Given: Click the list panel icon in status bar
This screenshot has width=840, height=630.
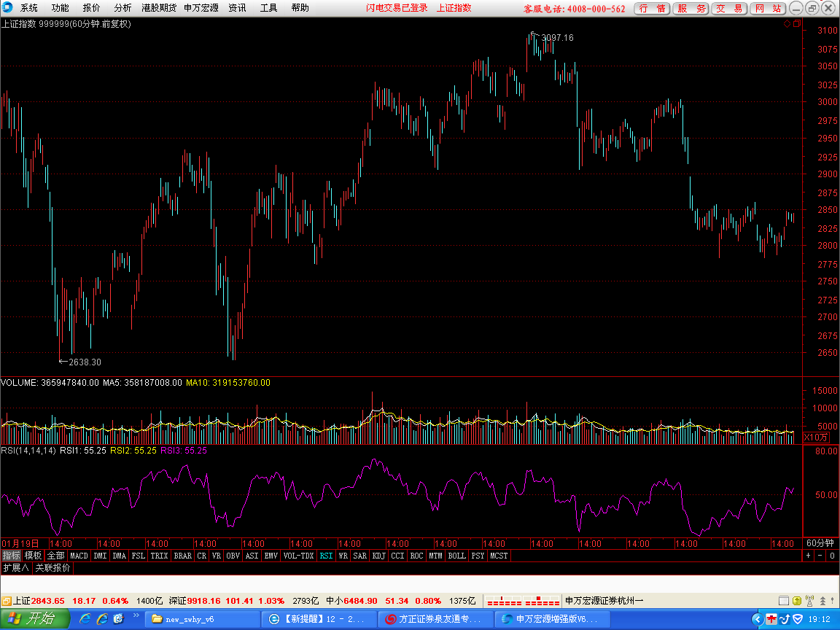Looking at the screenshot, I should [x=783, y=601].
